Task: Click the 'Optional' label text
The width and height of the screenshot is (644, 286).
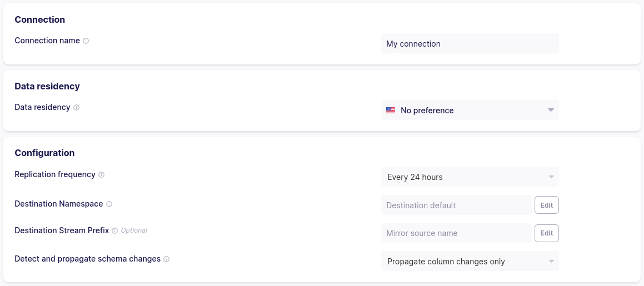Action: pyautogui.click(x=134, y=230)
